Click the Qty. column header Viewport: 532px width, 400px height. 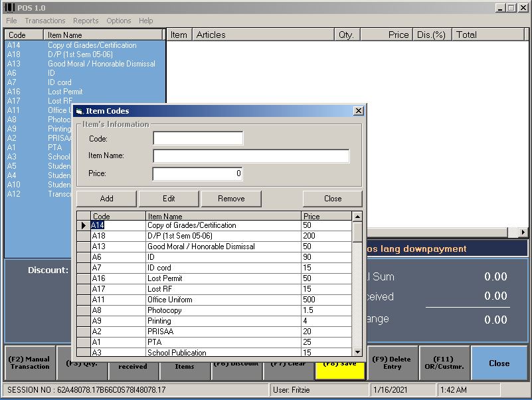(347, 35)
